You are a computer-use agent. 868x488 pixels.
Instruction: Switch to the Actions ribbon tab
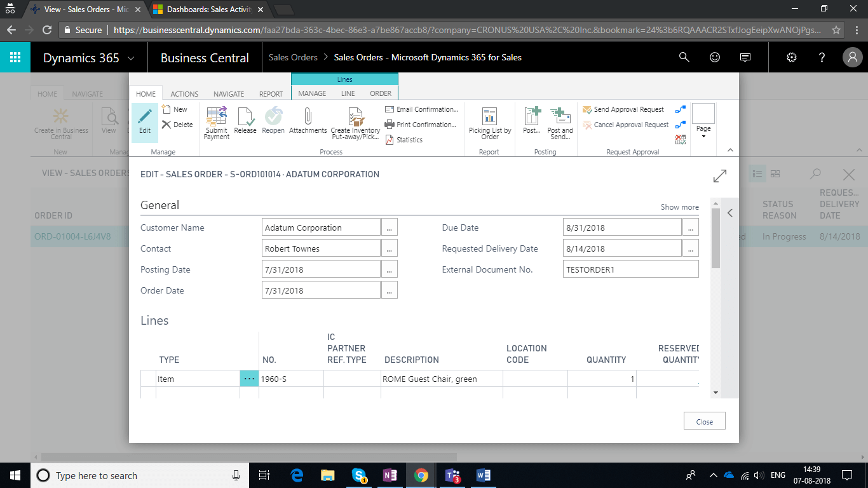[x=184, y=93]
